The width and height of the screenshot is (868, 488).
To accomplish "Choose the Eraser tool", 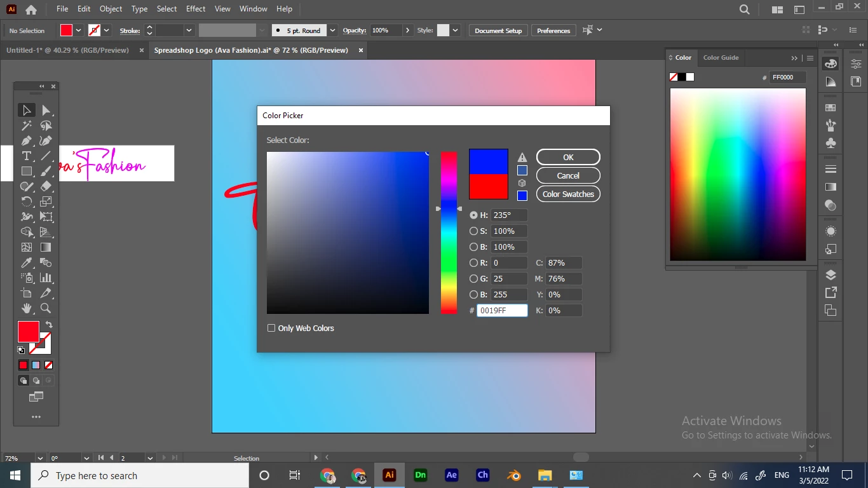I will pos(46,187).
